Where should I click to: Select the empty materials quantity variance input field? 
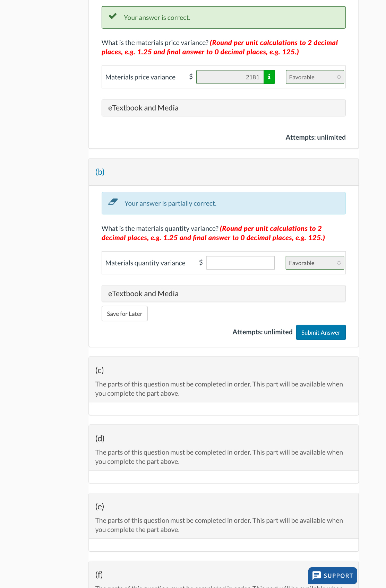[x=240, y=263]
